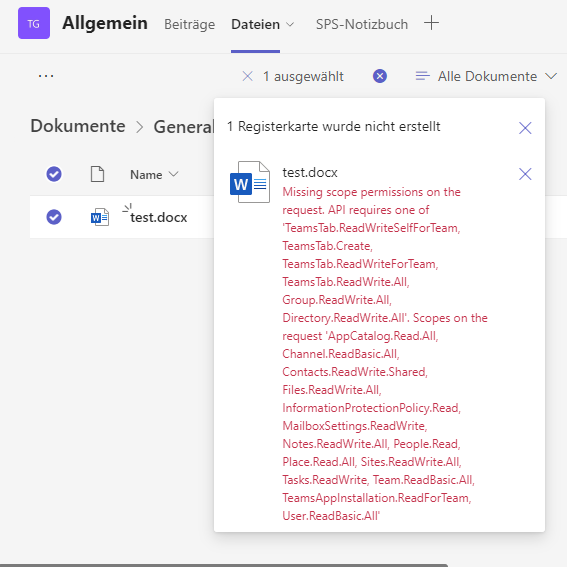Image resolution: width=567 pixels, height=567 pixels.
Task: Click test.docx title in the notification
Action: pyautogui.click(x=310, y=172)
